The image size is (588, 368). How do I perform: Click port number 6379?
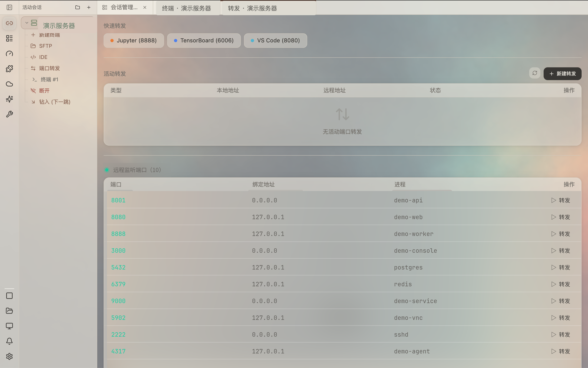(x=118, y=284)
